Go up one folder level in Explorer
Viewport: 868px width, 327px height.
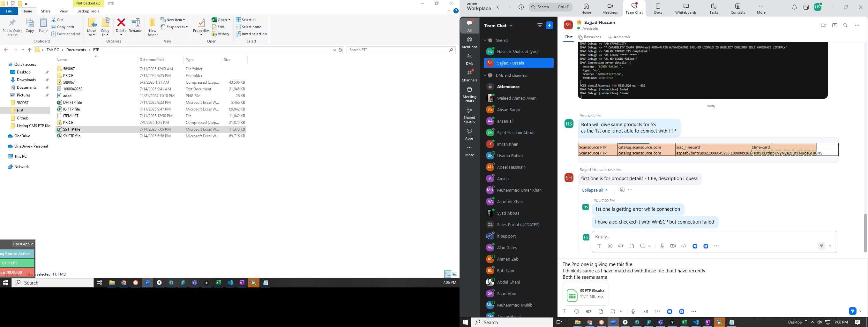click(x=30, y=50)
